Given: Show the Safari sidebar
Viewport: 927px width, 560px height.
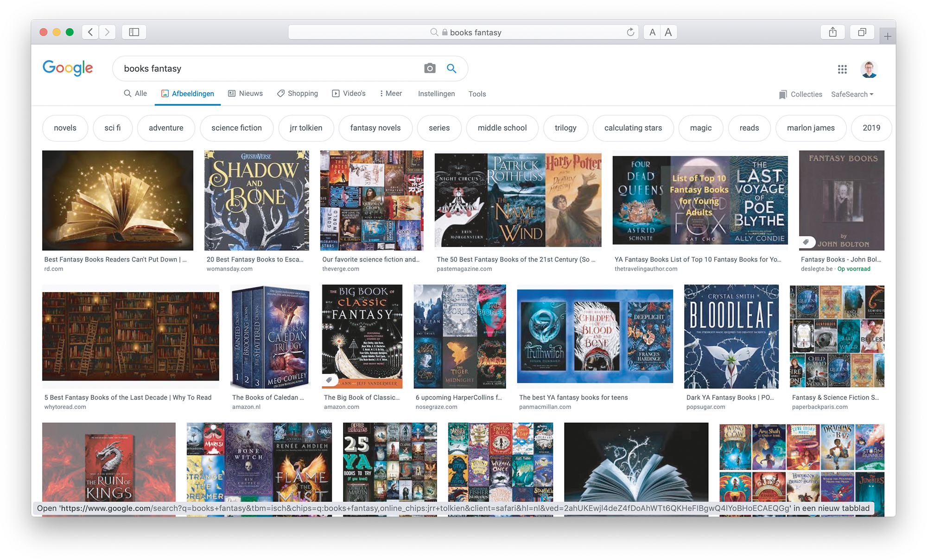Looking at the screenshot, I should point(134,32).
